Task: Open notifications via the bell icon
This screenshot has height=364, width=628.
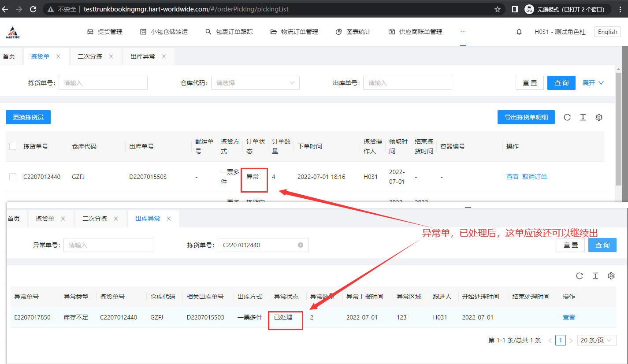Action: tap(519, 32)
